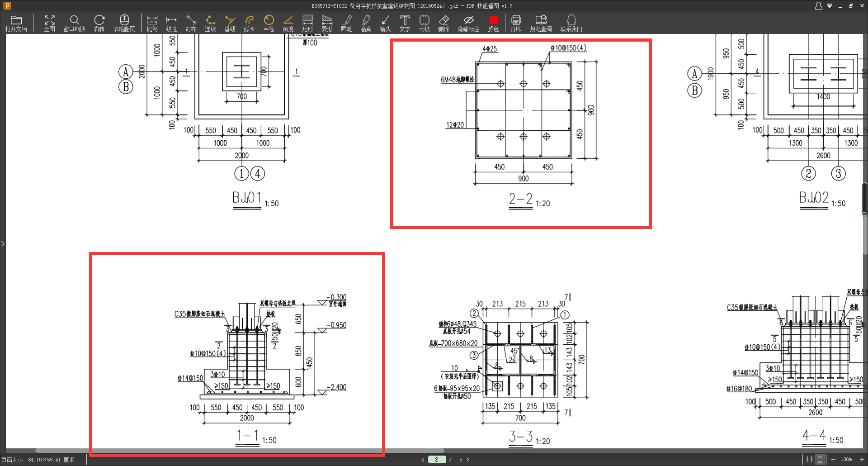Zoom in with the plus button
The image size is (868, 466).
(862, 460)
